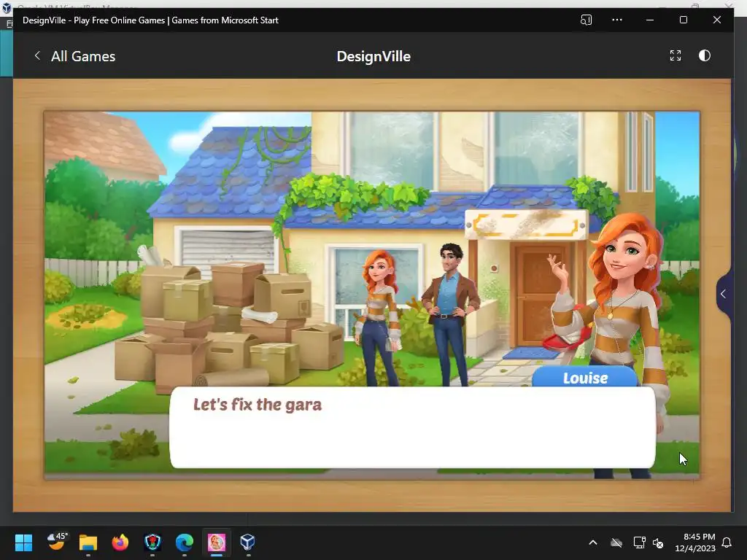Click the Louise name tag

pyautogui.click(x=585, y=378)
